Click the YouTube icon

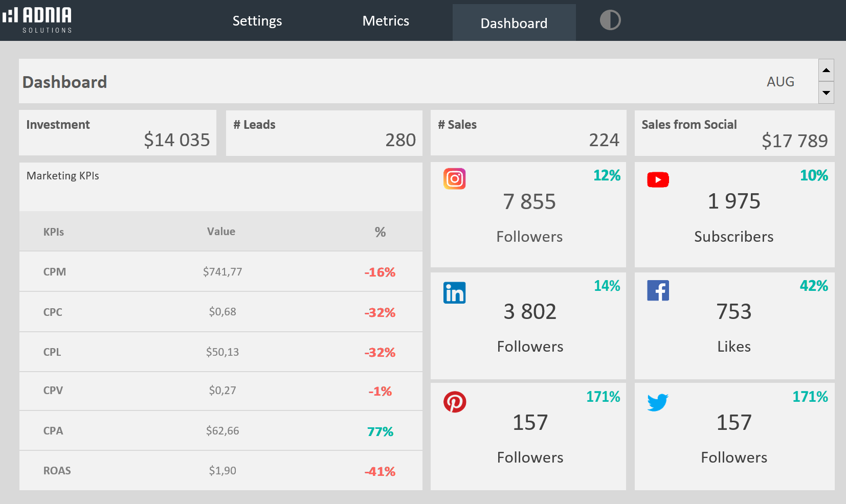[x=658, y=180]
